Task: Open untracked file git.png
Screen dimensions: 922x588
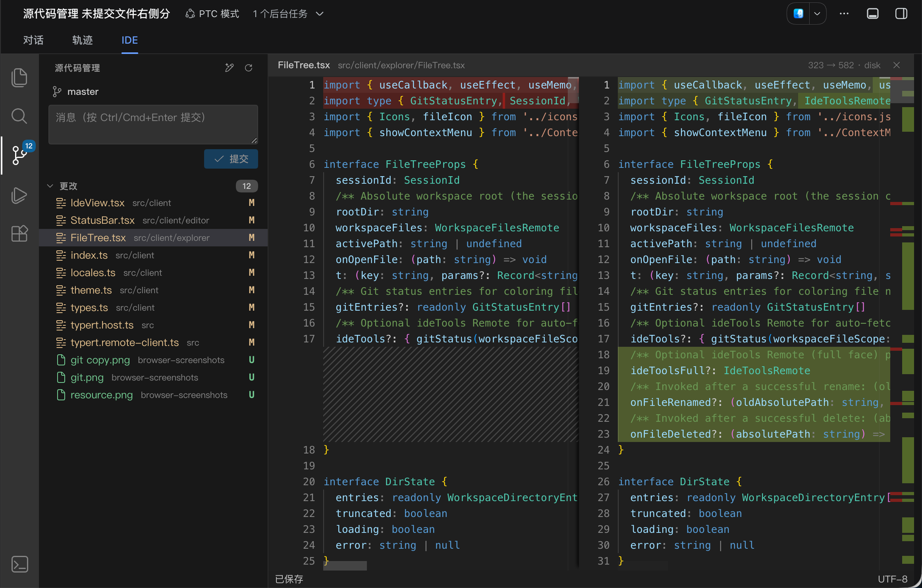Action: click(x=153, y=377)
